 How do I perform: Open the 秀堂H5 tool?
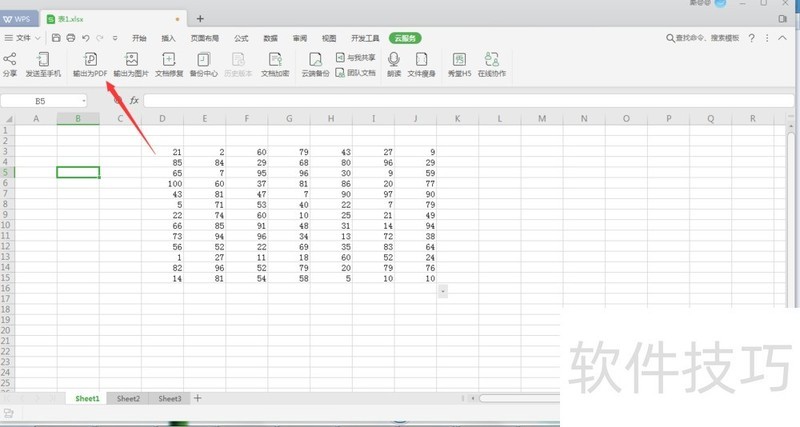[459, 64]
